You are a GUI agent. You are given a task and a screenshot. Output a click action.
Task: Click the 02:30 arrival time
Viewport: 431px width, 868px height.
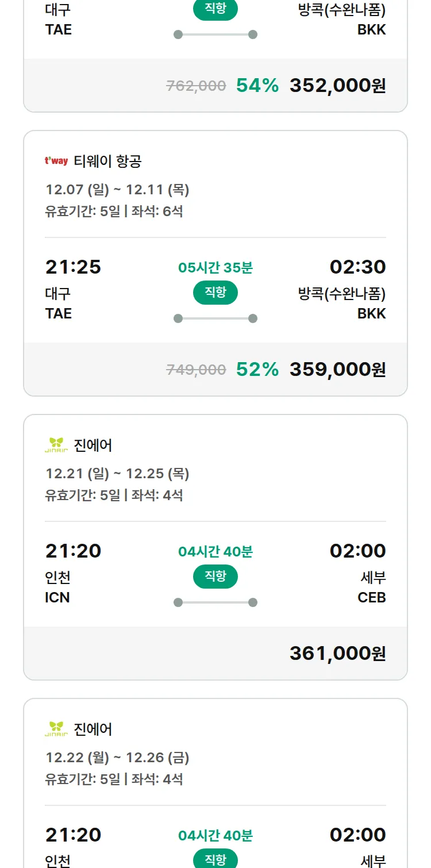coord(357,267)
